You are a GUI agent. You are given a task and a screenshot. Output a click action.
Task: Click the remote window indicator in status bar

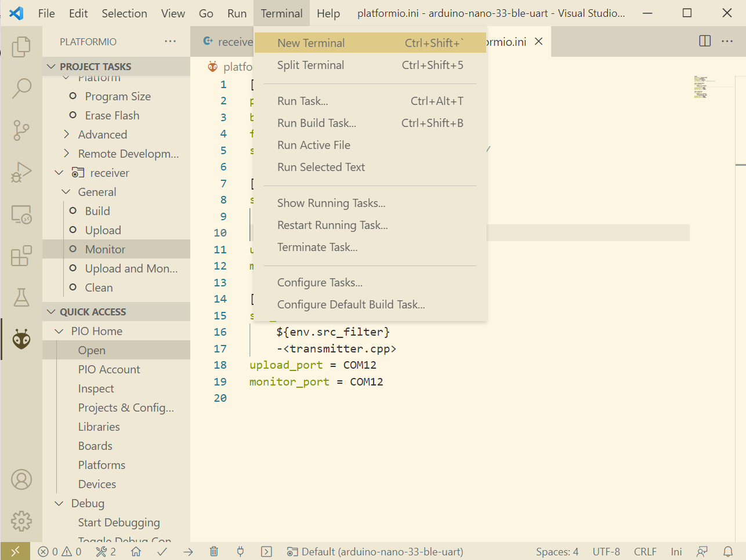coord(15,551)
